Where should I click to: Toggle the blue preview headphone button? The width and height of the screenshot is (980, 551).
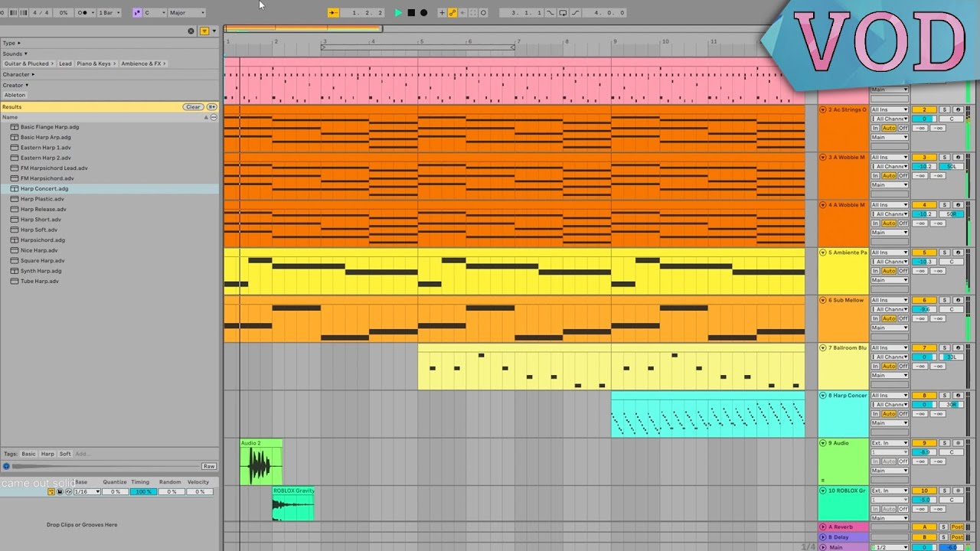pos(7,466)
